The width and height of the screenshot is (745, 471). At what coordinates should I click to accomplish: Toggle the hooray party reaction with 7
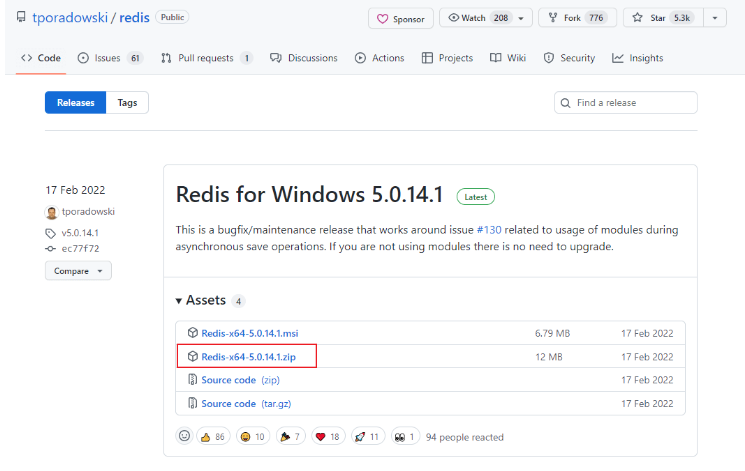(290, 436)
